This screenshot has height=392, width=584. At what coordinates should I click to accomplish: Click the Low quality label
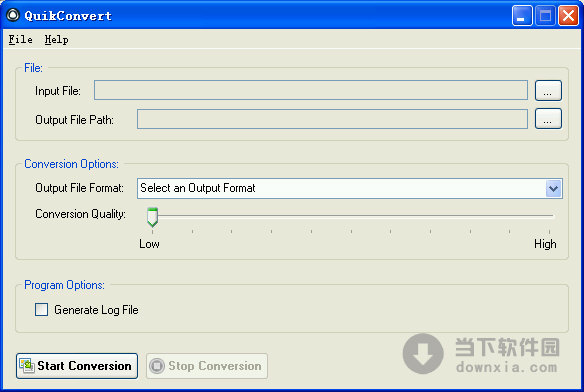(x=149, y=244)
